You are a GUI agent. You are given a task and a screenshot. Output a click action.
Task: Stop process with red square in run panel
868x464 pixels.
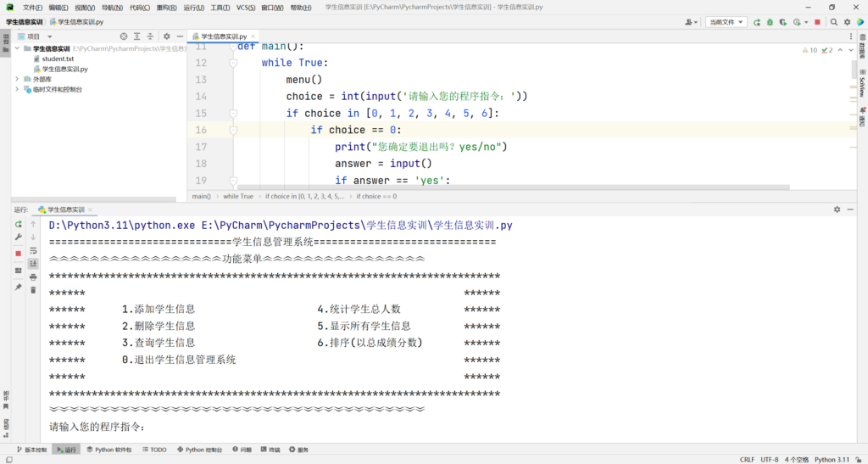click(x=19, y=253)
